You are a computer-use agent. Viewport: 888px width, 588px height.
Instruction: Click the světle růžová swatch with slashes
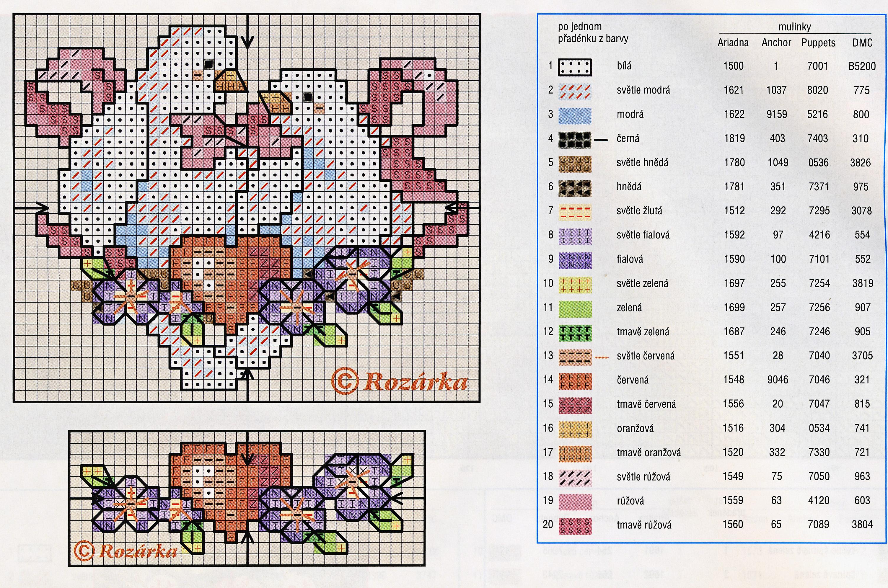575,478
